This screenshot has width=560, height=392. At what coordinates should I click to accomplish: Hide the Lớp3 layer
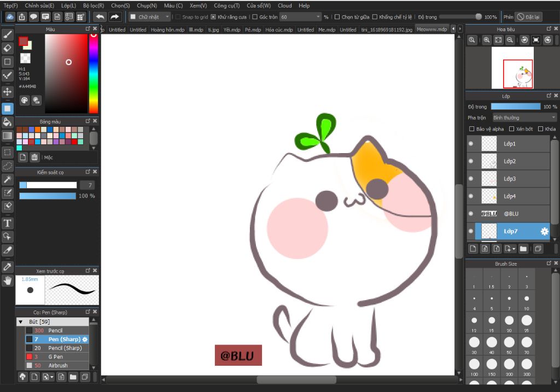(471, 179)
